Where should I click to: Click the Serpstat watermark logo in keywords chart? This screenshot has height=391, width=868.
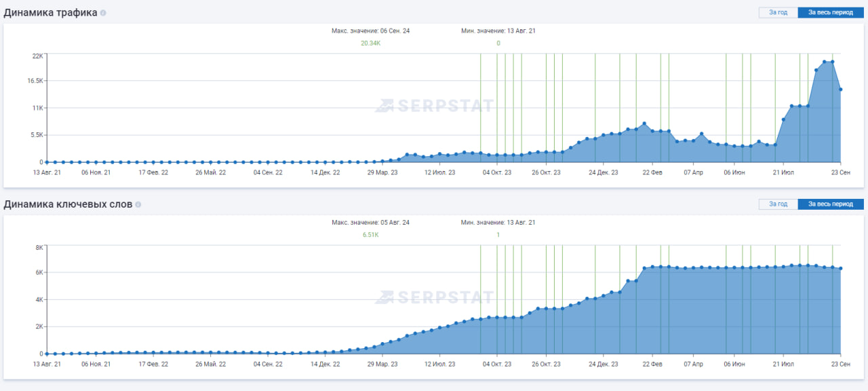pos(435,297)
